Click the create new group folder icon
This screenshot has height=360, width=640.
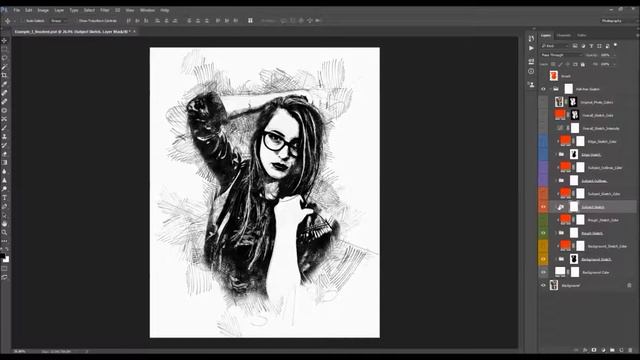coord(612,350)
